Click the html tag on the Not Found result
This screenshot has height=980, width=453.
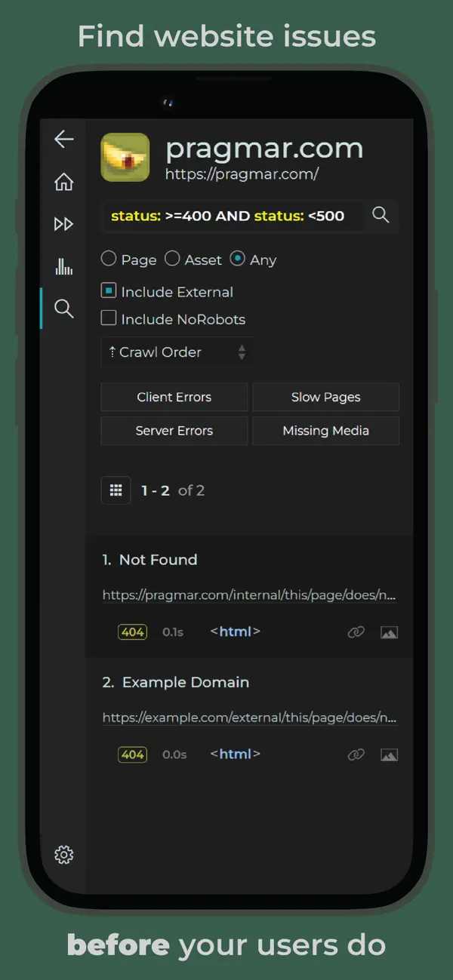click(x=236, y=631)
